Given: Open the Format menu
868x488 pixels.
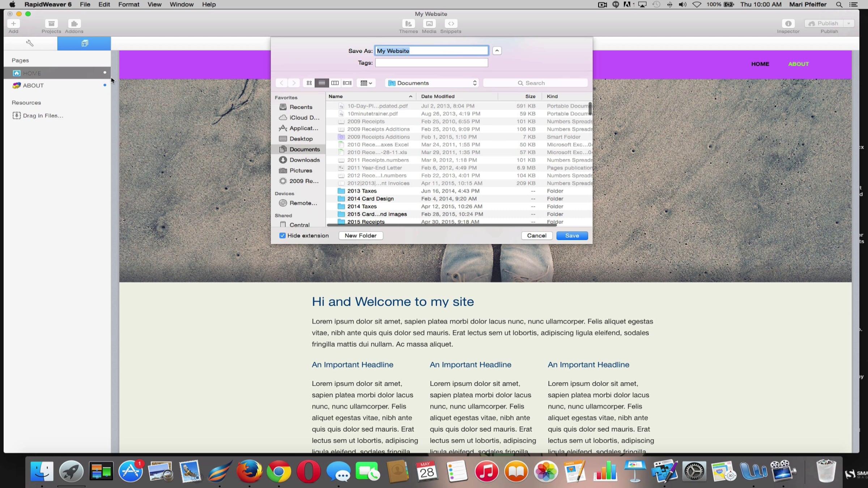Looking at the screenshot, I should 128,4.
